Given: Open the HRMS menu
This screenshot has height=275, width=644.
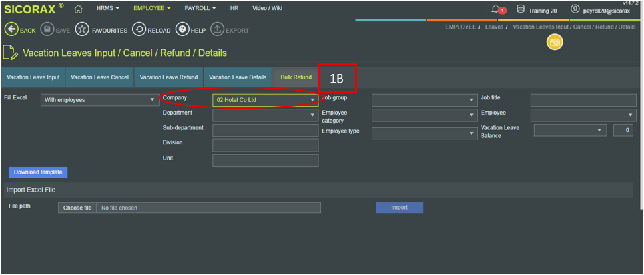Looking at the screenshot, I should pos(108,8).
